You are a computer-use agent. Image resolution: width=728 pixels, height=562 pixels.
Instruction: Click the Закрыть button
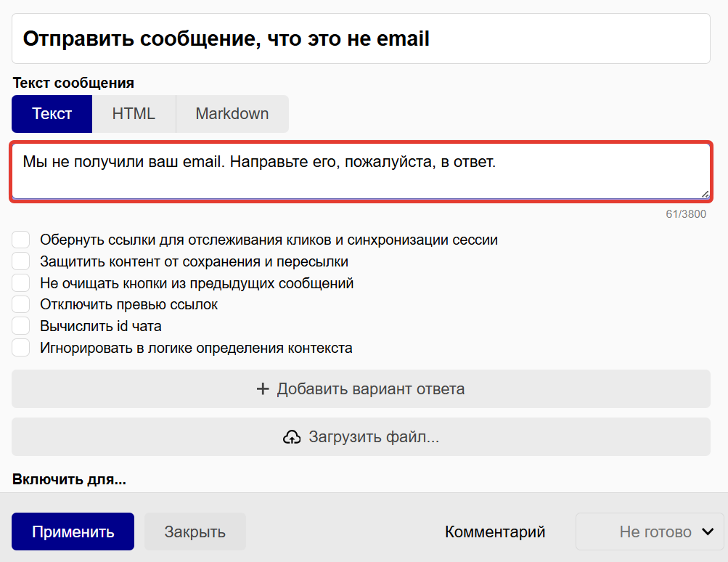coord(195,532)
